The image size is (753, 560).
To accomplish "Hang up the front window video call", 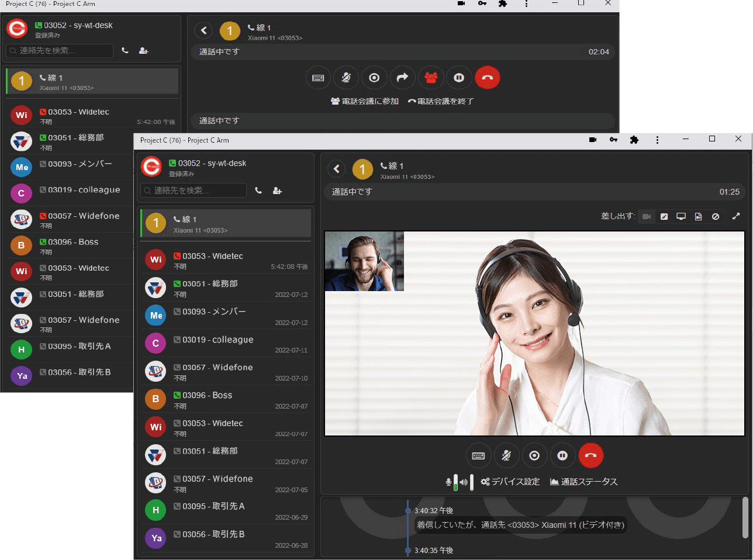I will tap(590, 455).
